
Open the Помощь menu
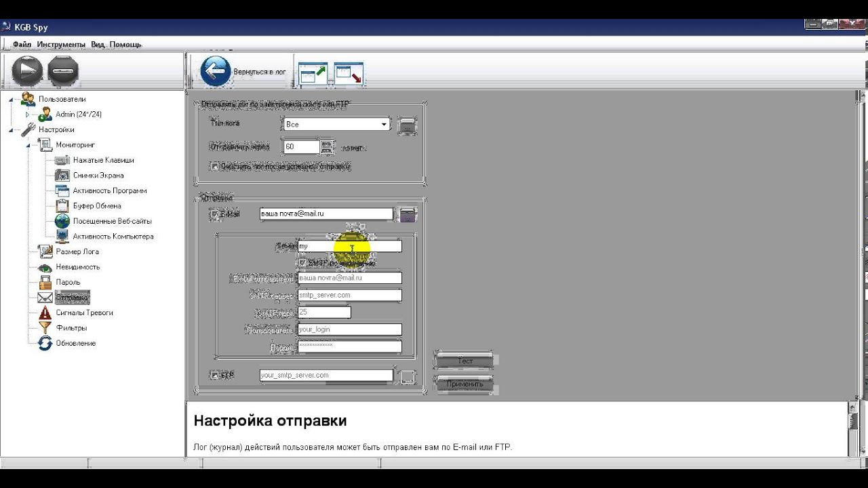(x=125, y=44)
